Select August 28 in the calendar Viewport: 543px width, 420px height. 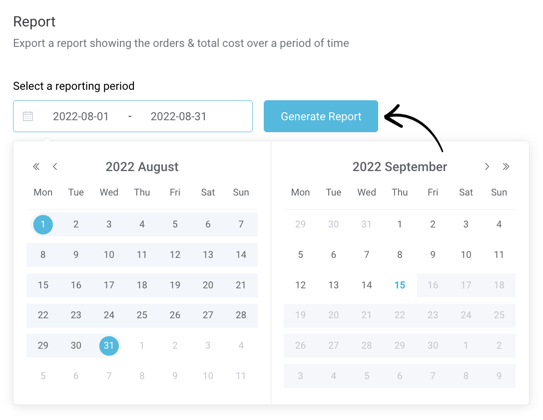(241, 315)
